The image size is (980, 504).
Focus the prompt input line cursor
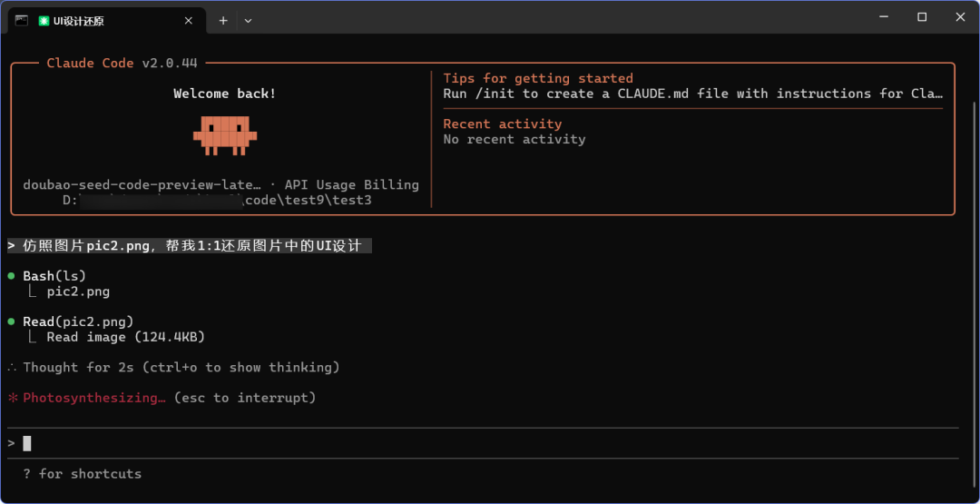tap(27, 443)
